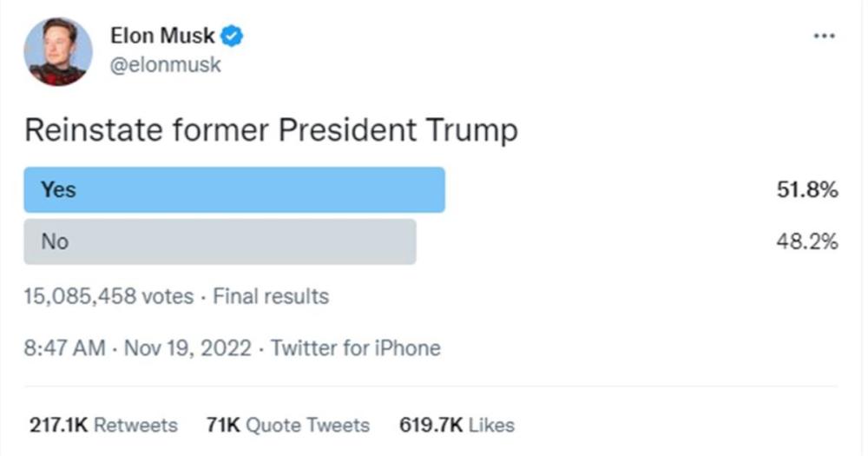Click the 51.8% poll result

(806, 189)
